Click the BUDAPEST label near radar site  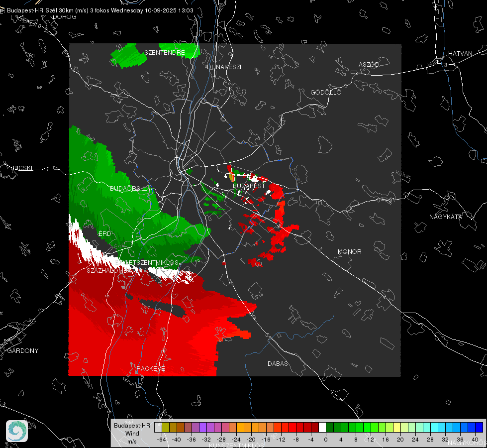click(x=249, y=186)
